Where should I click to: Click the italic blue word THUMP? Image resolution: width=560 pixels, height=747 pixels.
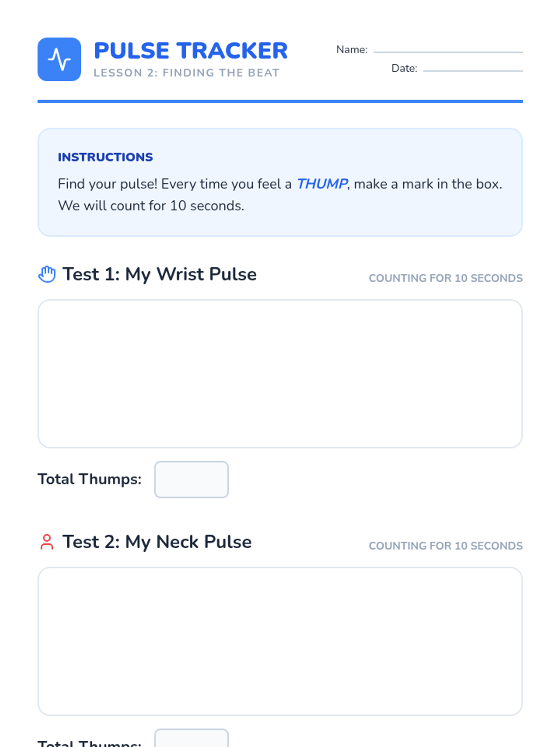point(322,184)
